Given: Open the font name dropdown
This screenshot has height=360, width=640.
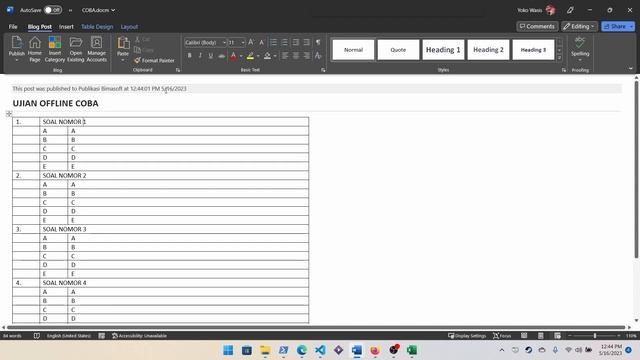Looking at the screenshot, I should click(x=224, y=42).
